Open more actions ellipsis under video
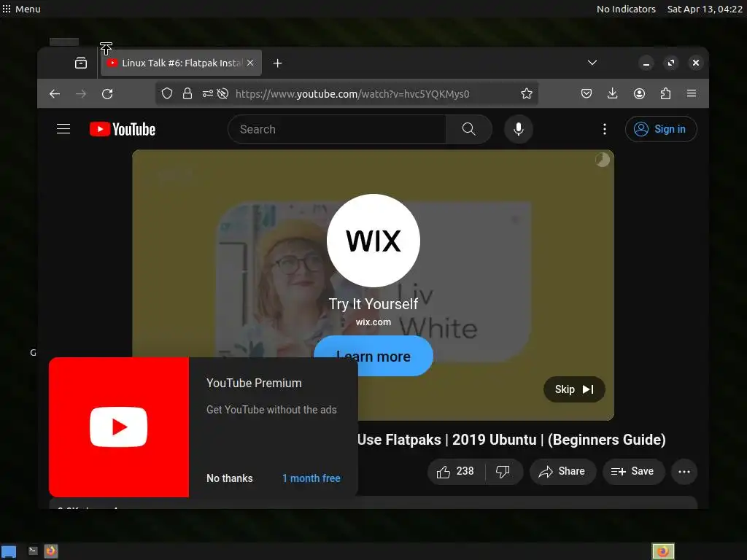This screenshot has width=747, height=560. coord(684,472)
